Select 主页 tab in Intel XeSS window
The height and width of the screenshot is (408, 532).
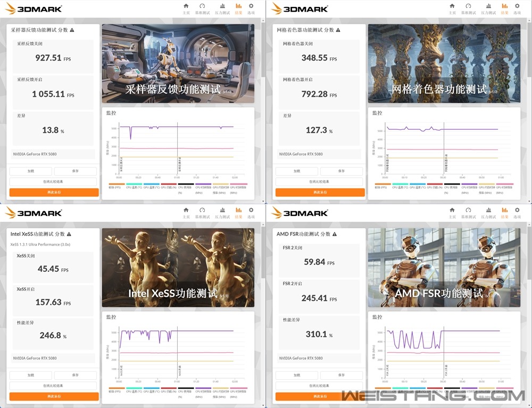pos(186,213)
